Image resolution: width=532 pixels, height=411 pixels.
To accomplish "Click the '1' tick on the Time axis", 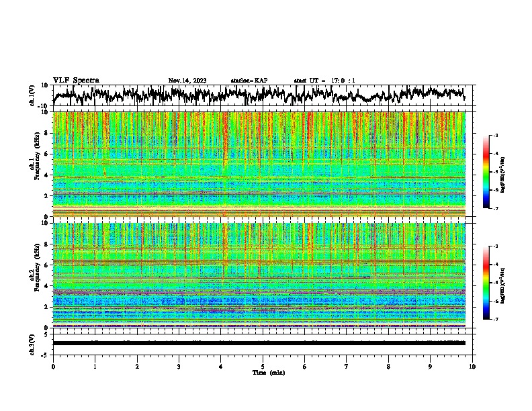I will (95, 367).
